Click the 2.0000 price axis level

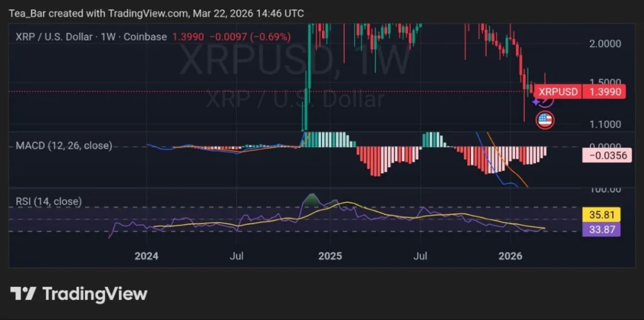(606, 43)
